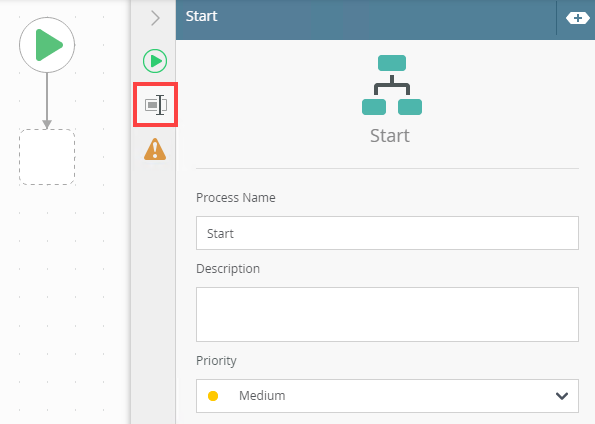Click the 'Process Name' label

pos(236,198)
